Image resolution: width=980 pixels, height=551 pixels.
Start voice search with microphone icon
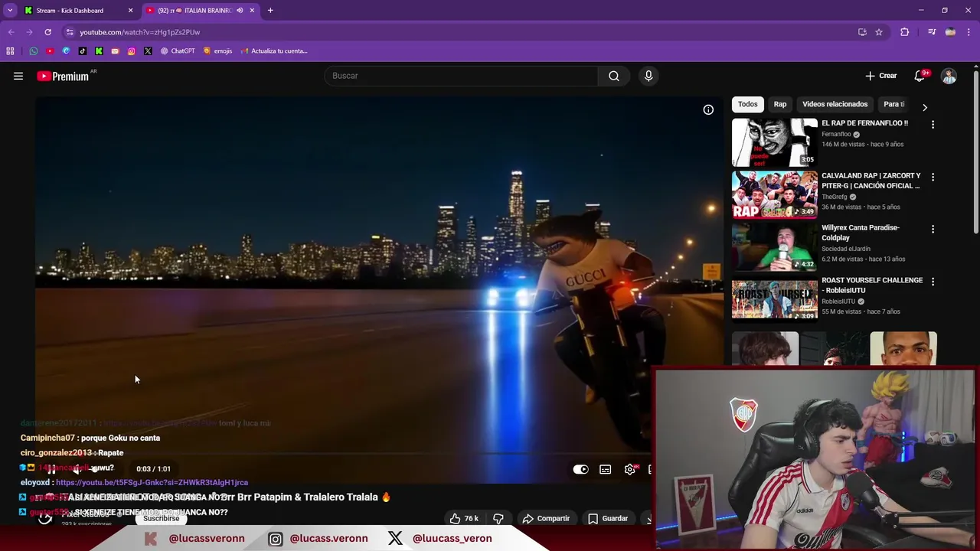(648, 76)
